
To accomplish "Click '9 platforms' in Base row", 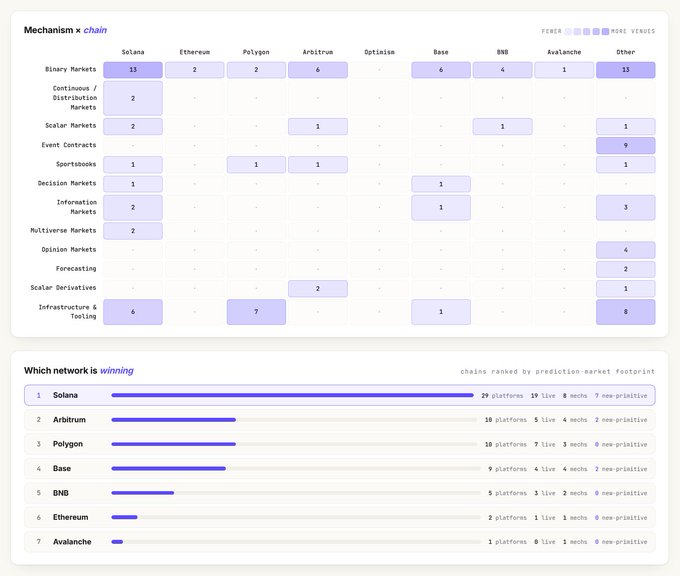I will tap(507, 469).
